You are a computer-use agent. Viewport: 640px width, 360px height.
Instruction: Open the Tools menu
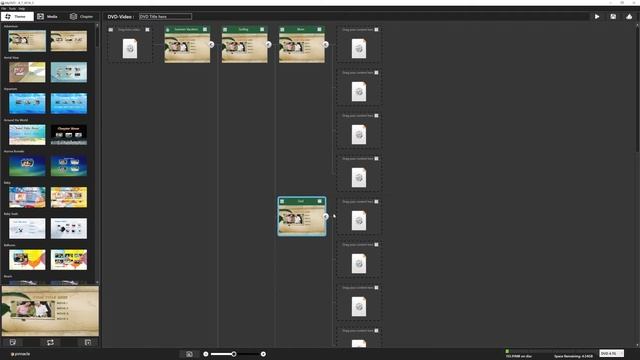(13, 9)
